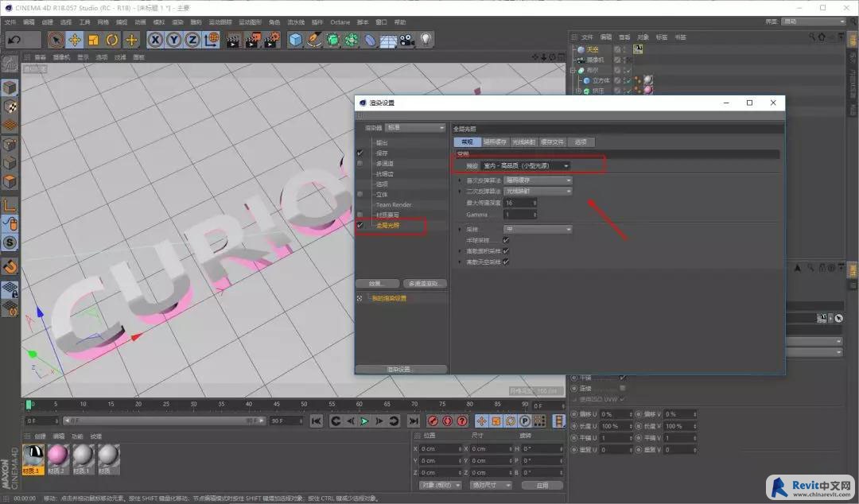Click Go to End of timeline
This screenshot has width=859, height=504.
click(x=414, y=421)
